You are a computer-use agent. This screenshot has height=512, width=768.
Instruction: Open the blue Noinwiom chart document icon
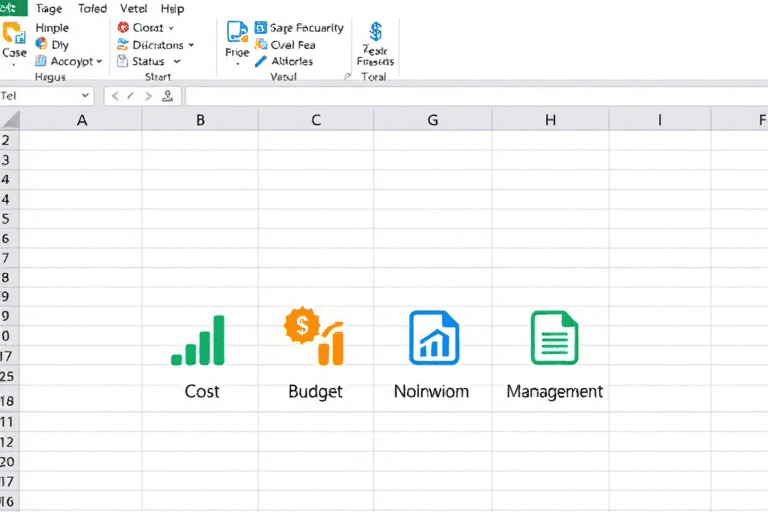pyautogui.click(x=433, y=337)
